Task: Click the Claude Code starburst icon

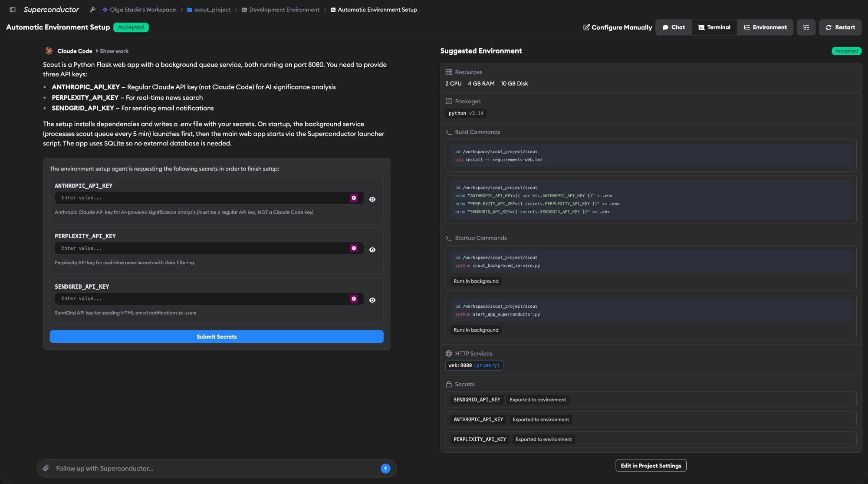Action: pyautogui.click(x=49, y=51)
